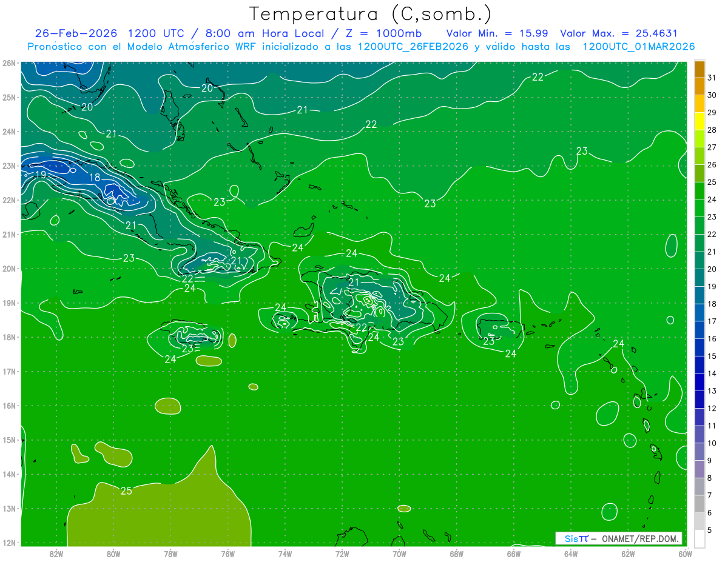Click the 12N latitude axis label
Screen dimensions: 728x562
click(x=8, y=543)
